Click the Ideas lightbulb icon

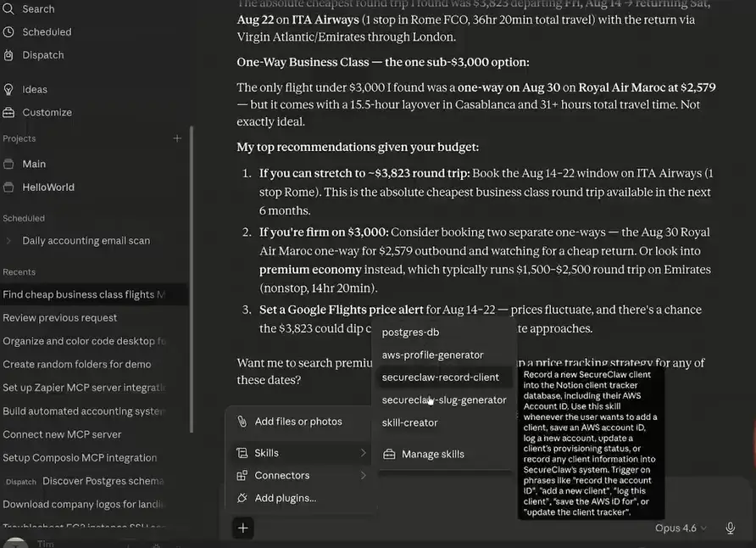(8, 89)
